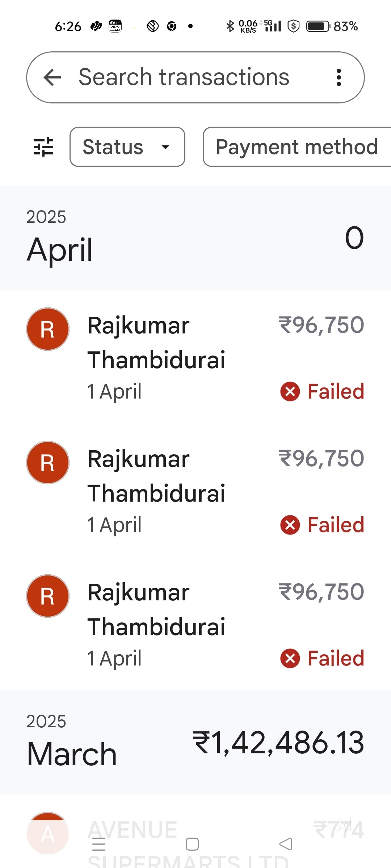The image size is (391, 868).
Task: Type in Search transactions field
Action: (x=184, y=77)
